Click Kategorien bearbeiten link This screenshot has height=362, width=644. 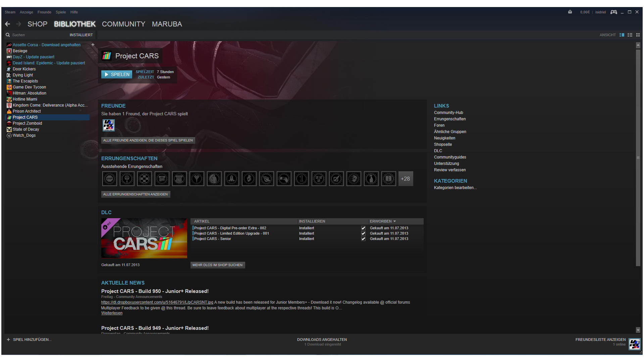click(x=455, y=188)
